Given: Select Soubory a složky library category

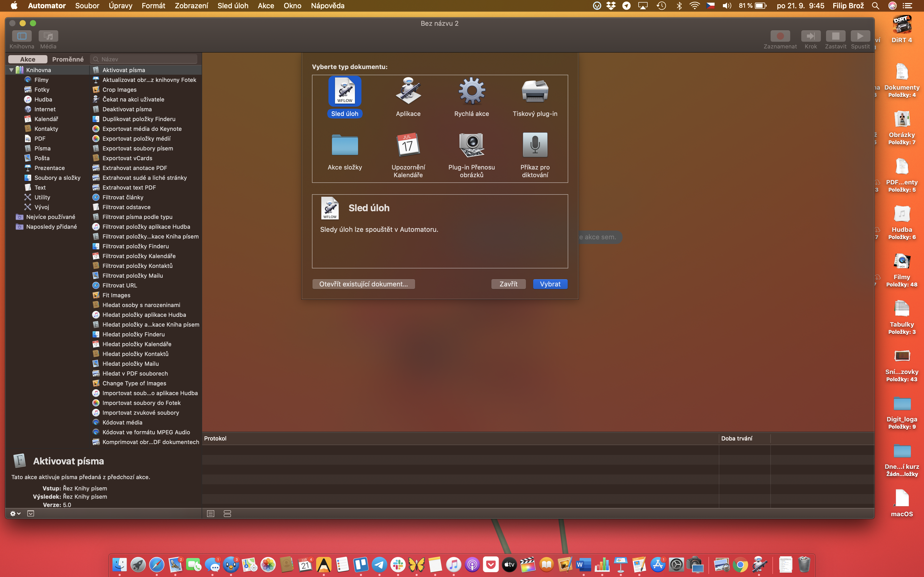Looking at the screenshot, I should pyautogui.click(x=57, y=178).
